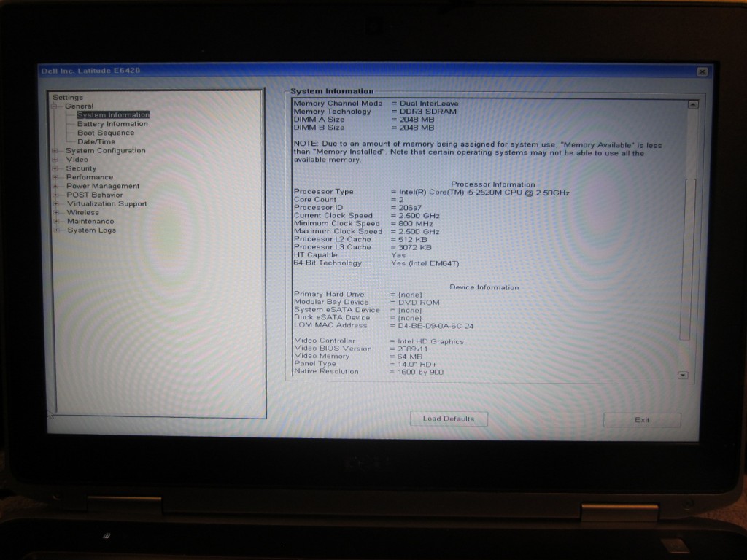
Task: Expand the Performance node
Action: pos(55,177)
